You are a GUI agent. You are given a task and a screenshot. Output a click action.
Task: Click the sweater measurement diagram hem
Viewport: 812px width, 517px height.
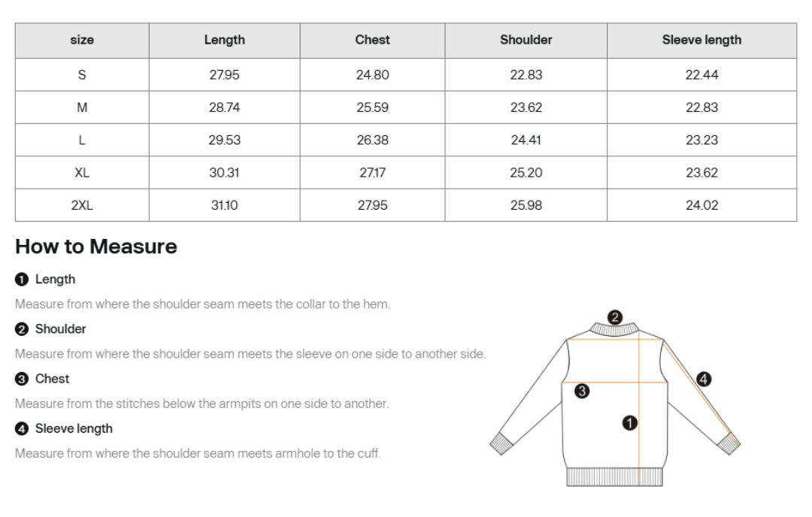click(x=615, y=476)
